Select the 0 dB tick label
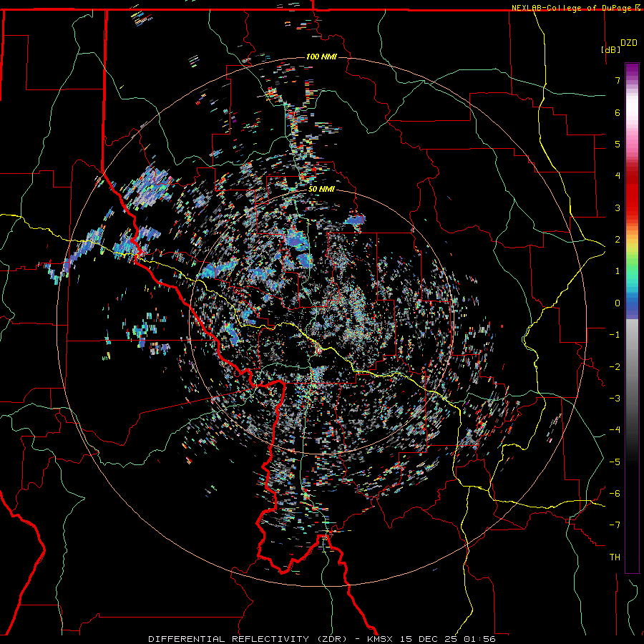 click(x=618, y=303)
